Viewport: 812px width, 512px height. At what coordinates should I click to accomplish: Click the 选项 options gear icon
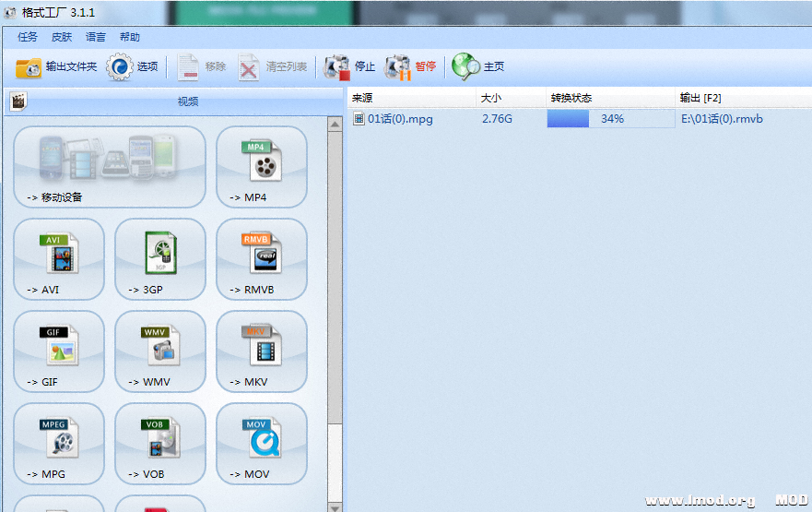point(120,66)
